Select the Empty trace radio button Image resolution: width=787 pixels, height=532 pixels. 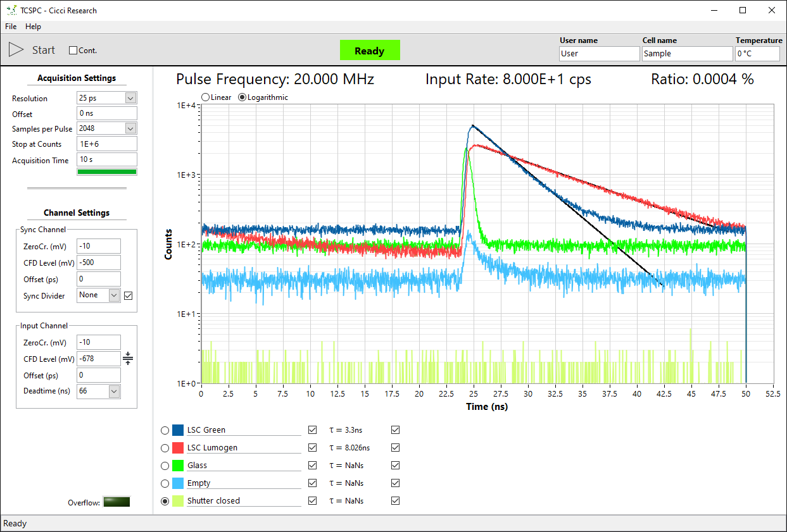point(165,483)
